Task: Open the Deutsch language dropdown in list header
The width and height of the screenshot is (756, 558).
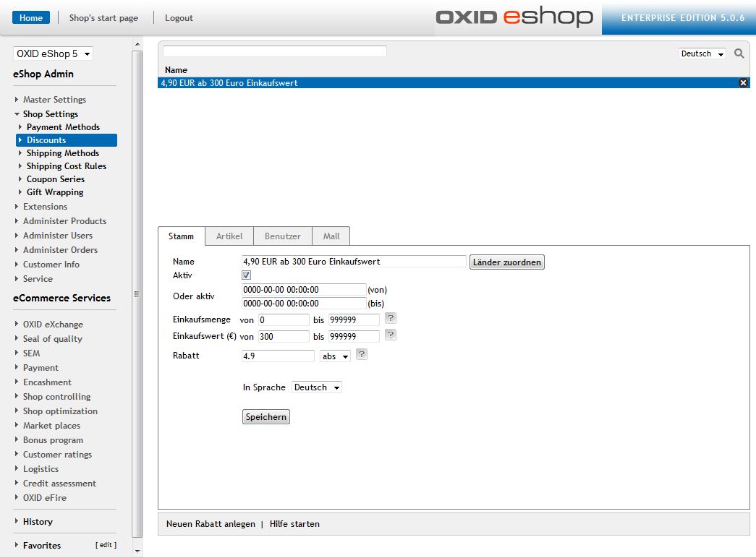Action: click(x=702, y=53)
